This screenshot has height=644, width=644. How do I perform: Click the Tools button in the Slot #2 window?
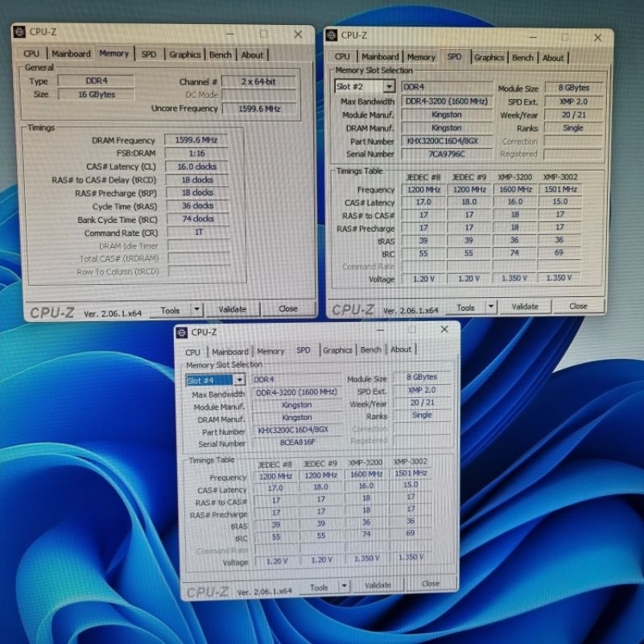click(x=465, y=307)
